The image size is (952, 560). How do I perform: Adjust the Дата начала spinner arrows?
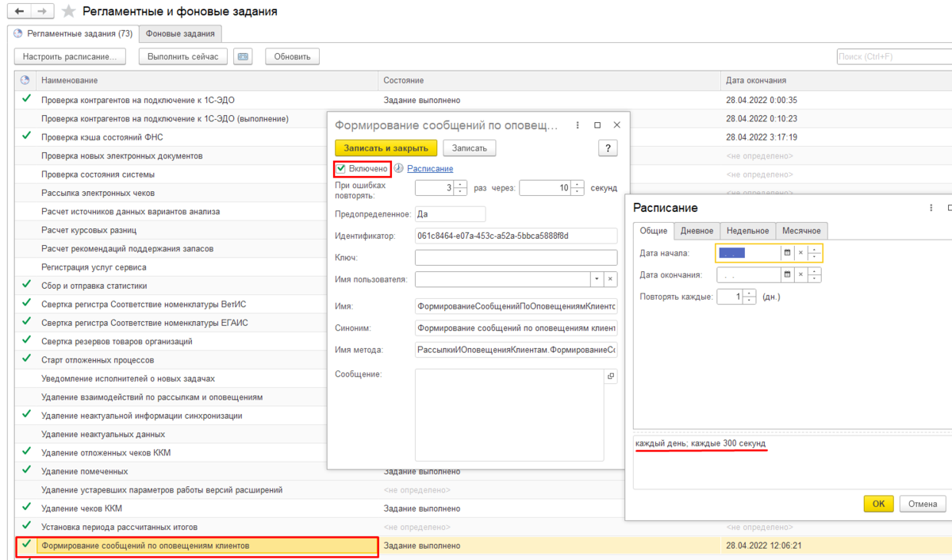pyautogui.click(x=815, y=252)
